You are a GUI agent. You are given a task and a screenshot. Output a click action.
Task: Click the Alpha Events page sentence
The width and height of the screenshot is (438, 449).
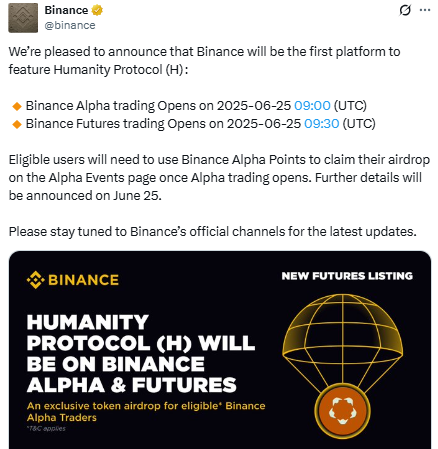(x=219, y=177)
